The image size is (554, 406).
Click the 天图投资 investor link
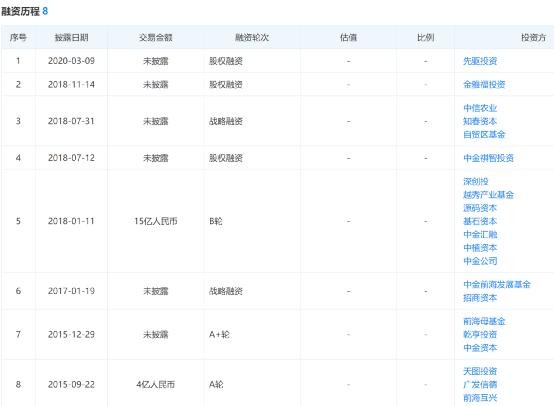480,371
